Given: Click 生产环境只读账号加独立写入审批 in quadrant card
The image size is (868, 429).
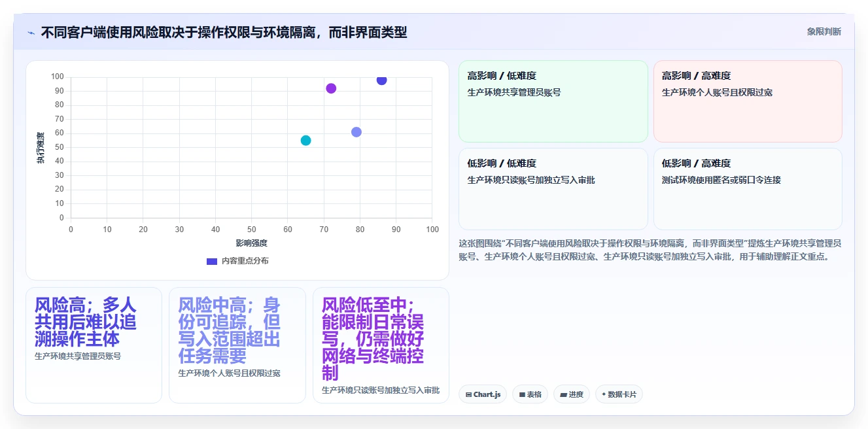Looking at the screenshot, I should tap(531, 180).
